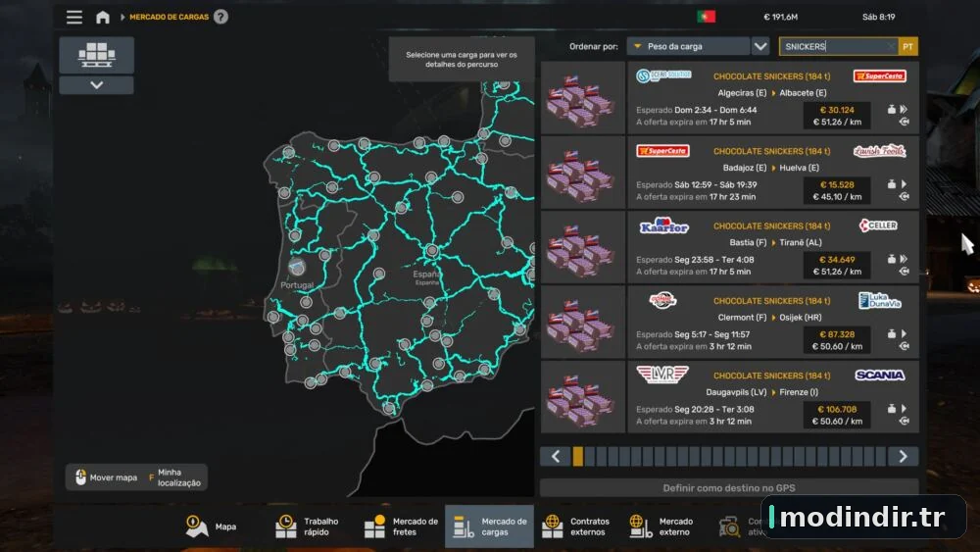
Task: Go to next page of cargo list
Action: tap(904, 456)
